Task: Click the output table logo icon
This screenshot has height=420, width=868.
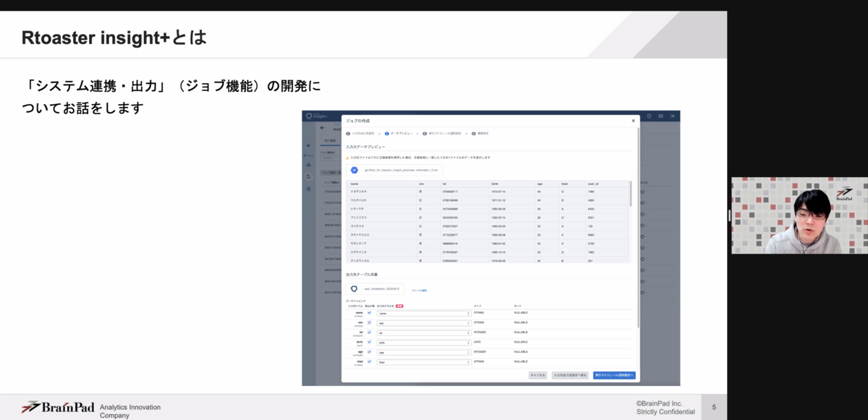Action: point(354,288)
